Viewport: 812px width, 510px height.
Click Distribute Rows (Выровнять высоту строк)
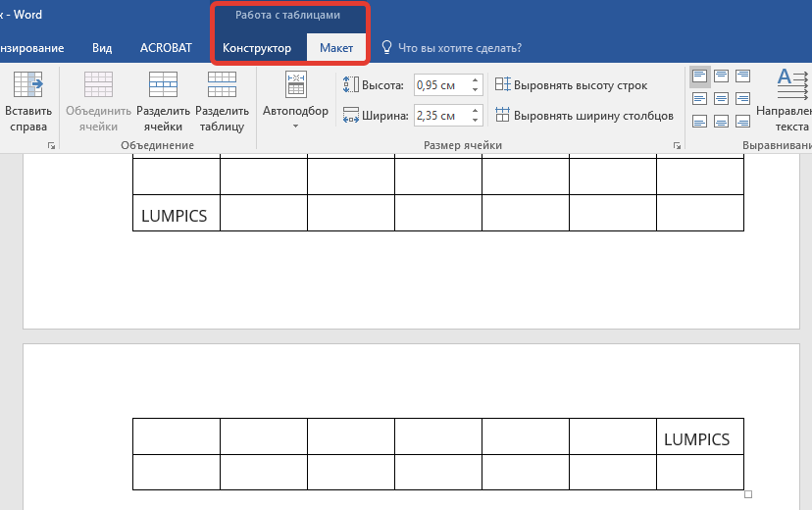coord(571,85)
